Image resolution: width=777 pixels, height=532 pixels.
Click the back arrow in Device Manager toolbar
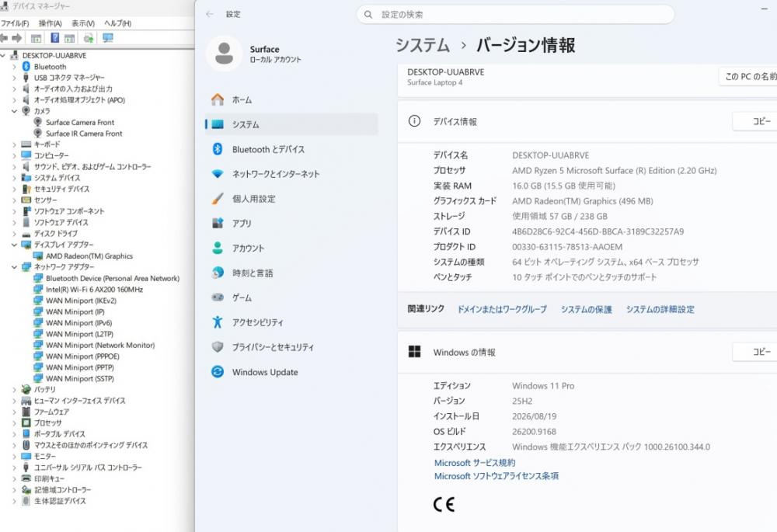[x=3, y=38]
